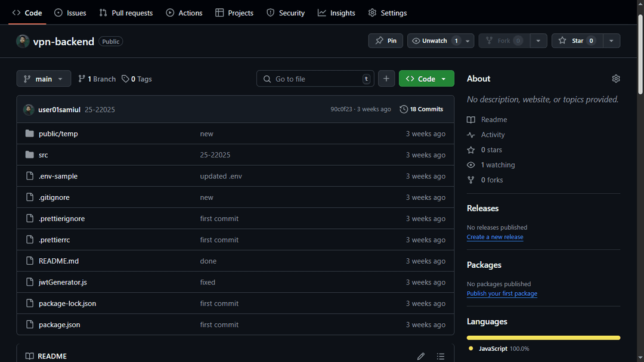
Task: Click Create a new release
Action: pyautogui.click(x=495, y=237)
